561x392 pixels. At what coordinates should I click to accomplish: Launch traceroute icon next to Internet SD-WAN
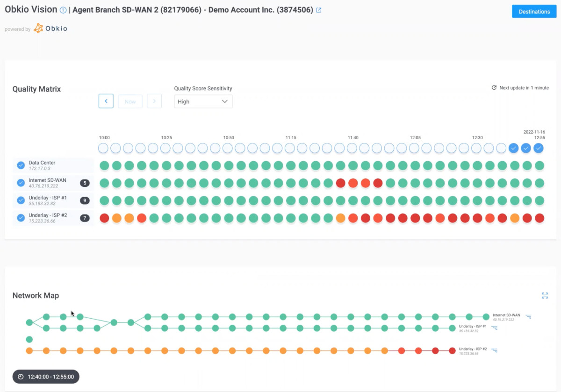click(528, 316)
